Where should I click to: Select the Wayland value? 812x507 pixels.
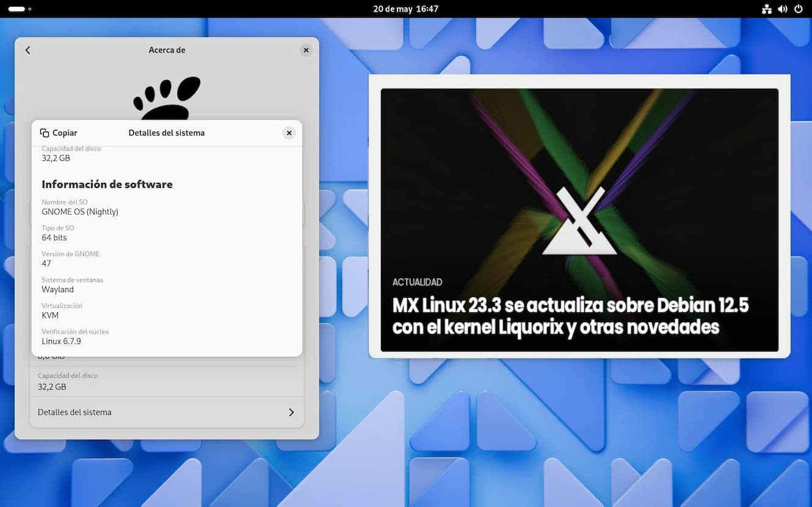pyautogui.click(x=57, y=290)
